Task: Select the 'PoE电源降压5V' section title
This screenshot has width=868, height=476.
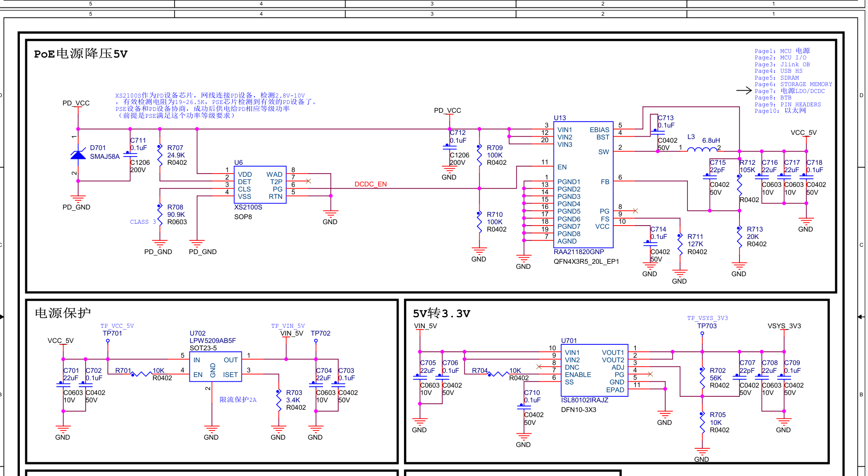Action: point(81,54)
